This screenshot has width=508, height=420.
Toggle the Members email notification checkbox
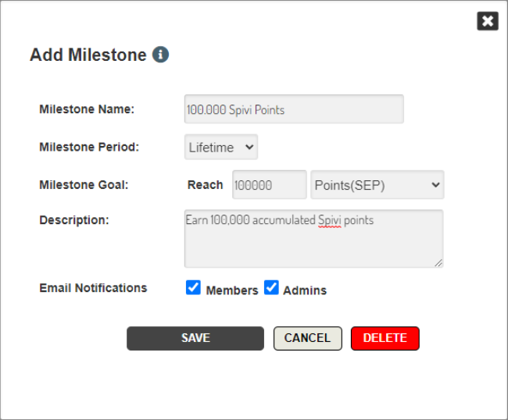(x=193, y=287)
